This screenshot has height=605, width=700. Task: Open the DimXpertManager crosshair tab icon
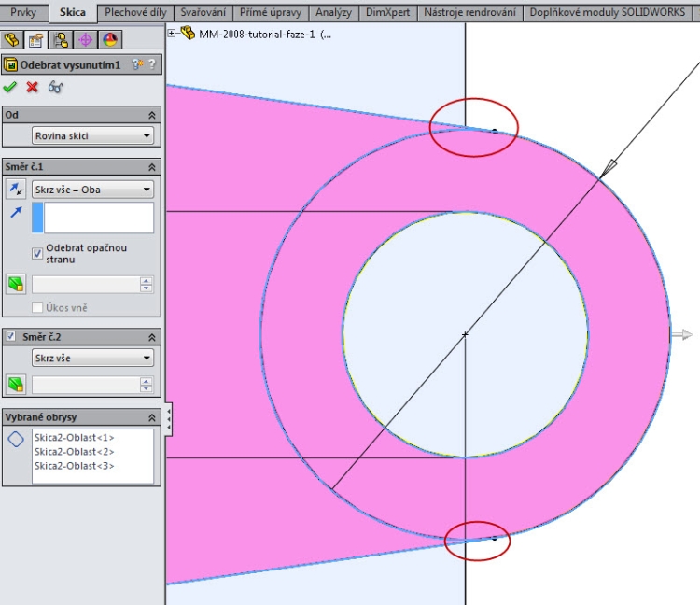pos(85,40)
